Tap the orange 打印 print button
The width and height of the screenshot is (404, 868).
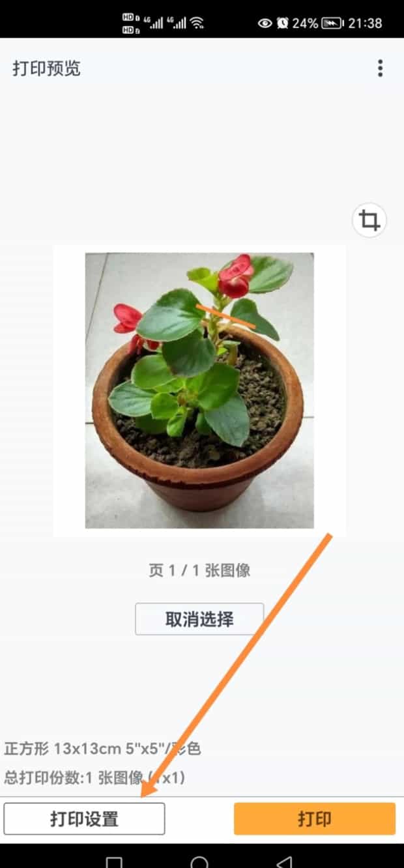[315, 818]
